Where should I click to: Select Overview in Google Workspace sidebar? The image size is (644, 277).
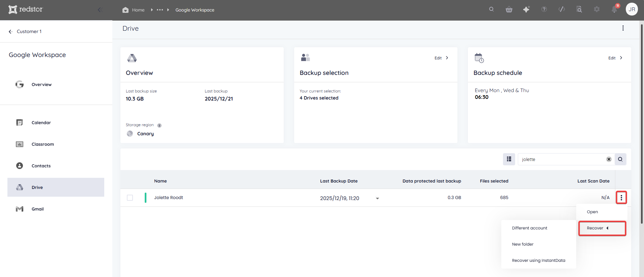(56, 84)
